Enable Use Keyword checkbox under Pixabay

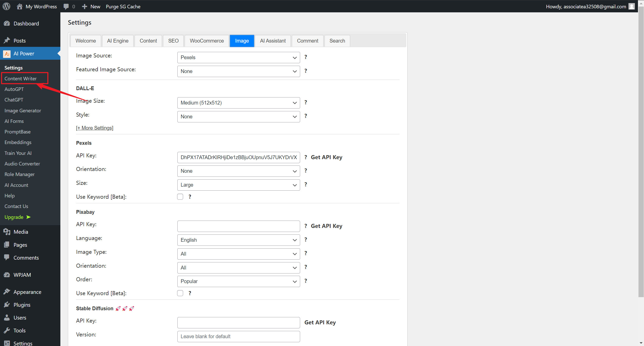pyautogui.click(x=180, y=293)
